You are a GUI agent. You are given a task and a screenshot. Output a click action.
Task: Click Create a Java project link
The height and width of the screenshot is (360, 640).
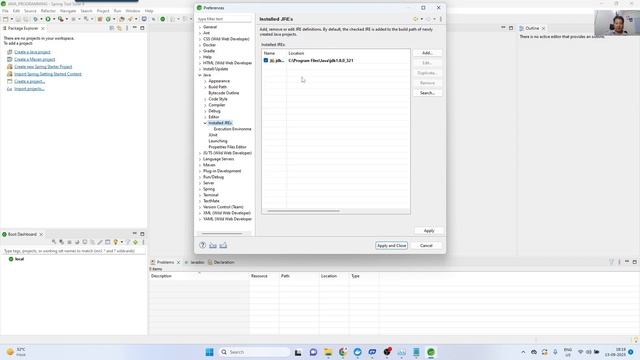[32, 52]
